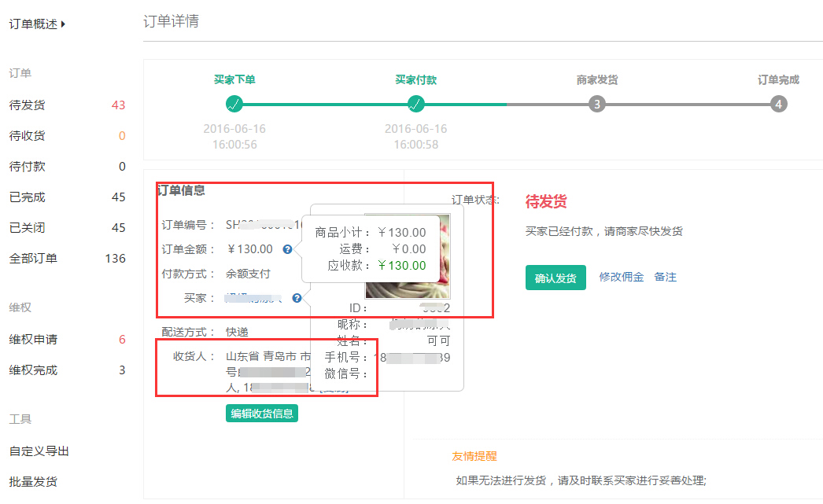Click the 修改佣金 link
823x504 pixels.
pos(621,277)
